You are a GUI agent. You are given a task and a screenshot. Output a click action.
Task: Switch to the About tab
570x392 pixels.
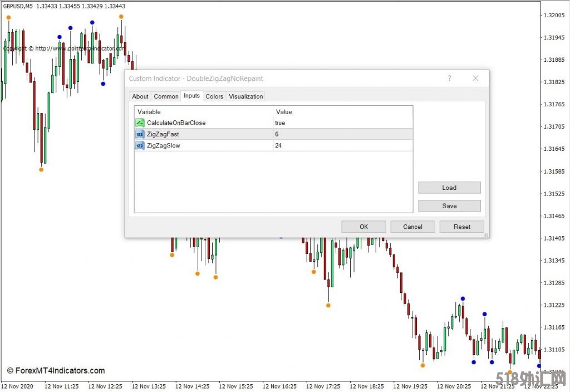[140, 96]
